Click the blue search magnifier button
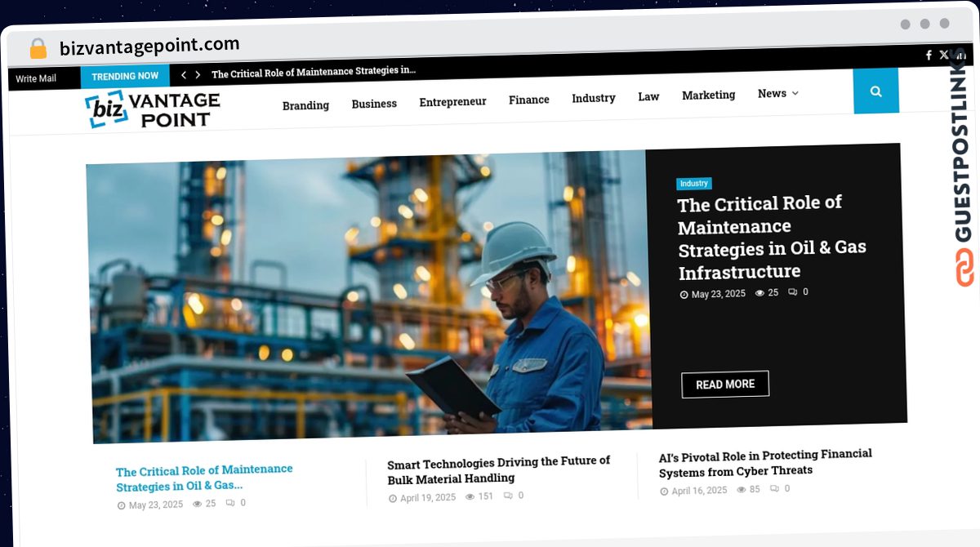The width and height of the screenshot is (980, 547). pos(876,91)
